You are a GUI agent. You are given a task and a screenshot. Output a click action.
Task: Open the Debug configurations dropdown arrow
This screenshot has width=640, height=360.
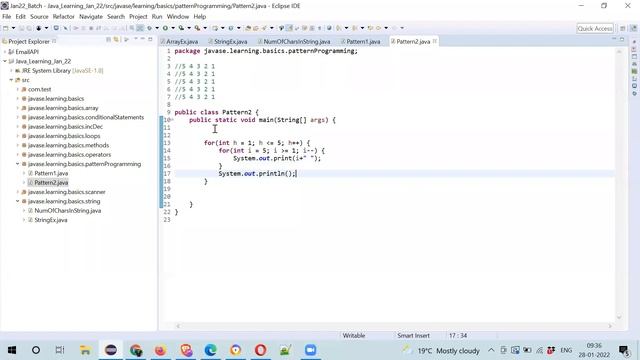point(157,28)
